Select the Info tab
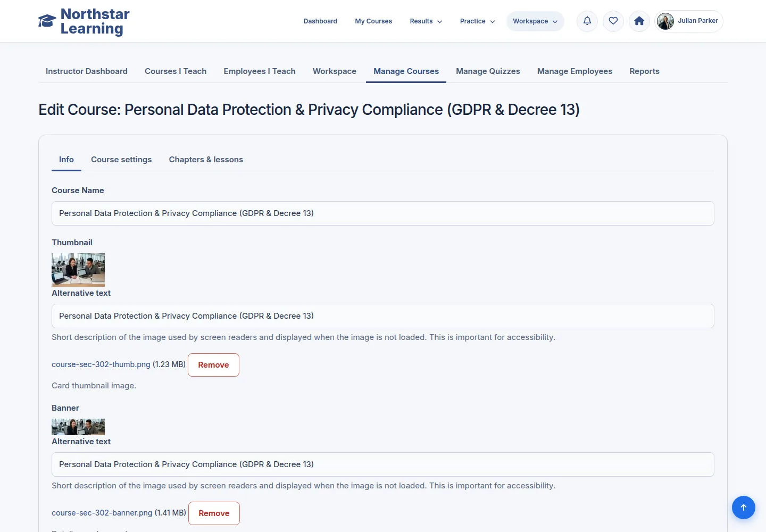 [66, 160]
